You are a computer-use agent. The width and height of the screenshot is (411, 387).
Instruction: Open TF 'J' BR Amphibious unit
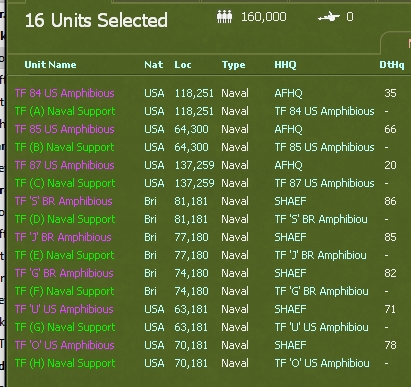(x=63, y=237)
